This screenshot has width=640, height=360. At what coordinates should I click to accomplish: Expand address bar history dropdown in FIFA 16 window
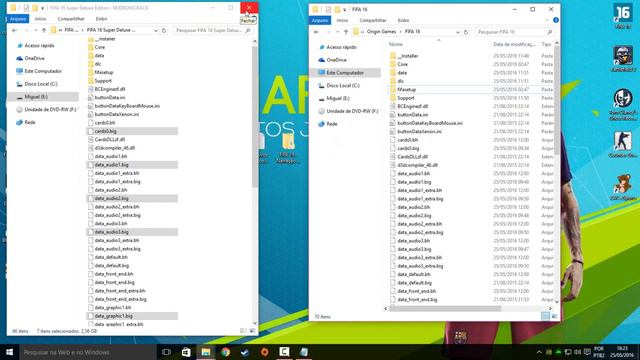[x=458, y=32]
